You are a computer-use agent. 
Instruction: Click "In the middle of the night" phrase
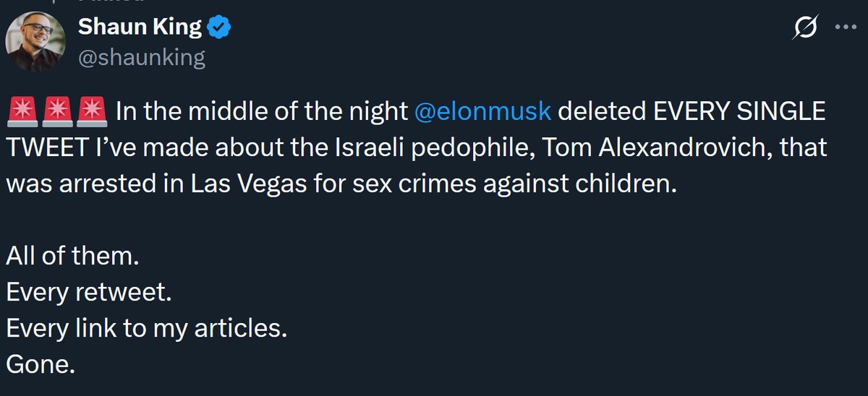click(262, 112)
